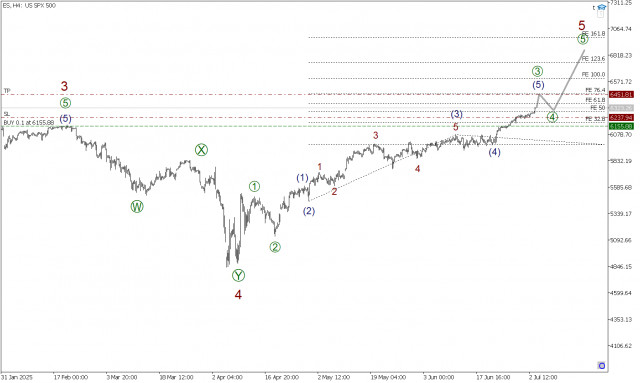
Task: Click the blue graduation-cap expert advisor icon
Action: [x=602, y=7]
